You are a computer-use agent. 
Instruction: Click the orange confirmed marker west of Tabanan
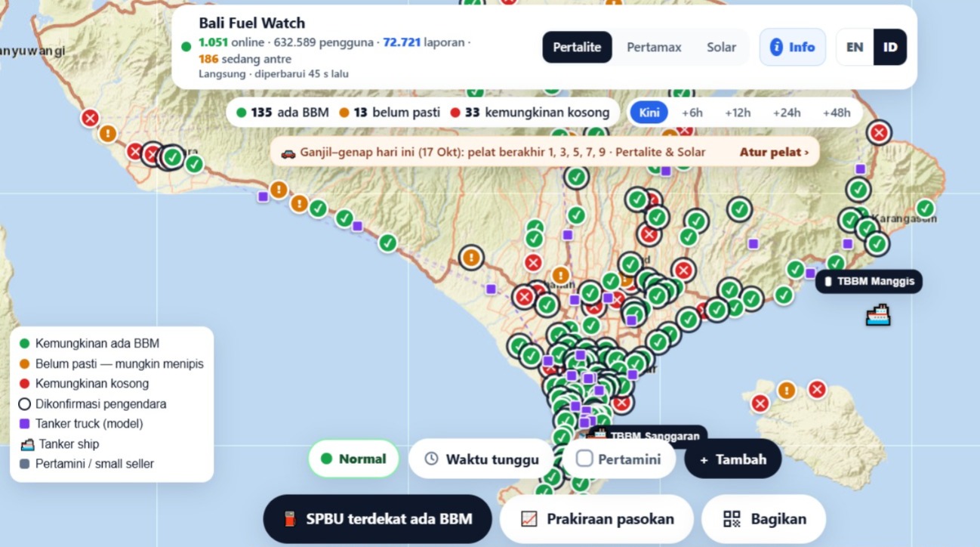click(x=471, y=258)
